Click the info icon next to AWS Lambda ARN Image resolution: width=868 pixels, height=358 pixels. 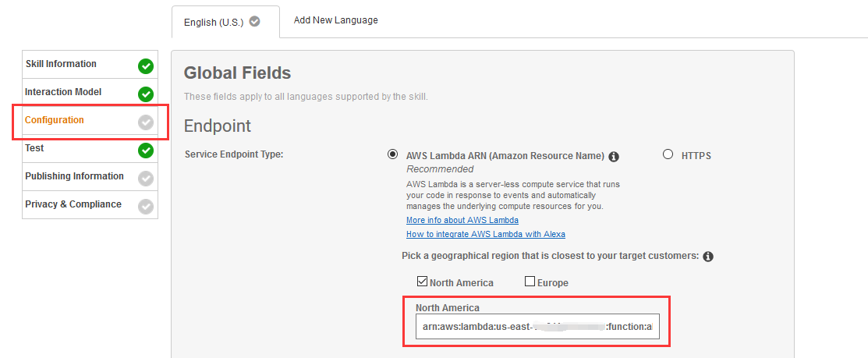click(x=614, y=156)
